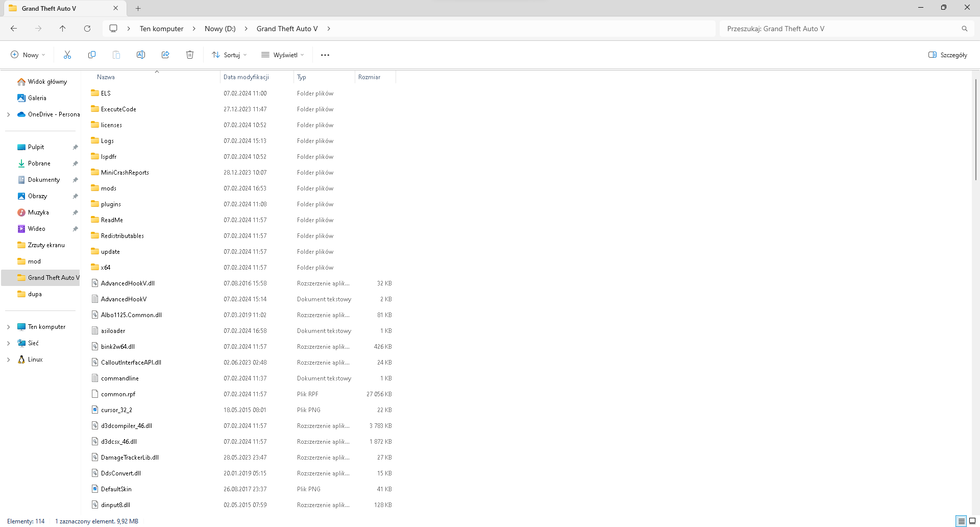
Task: Click the Copy icon in toolbar
Action: [x=92, y=55]
